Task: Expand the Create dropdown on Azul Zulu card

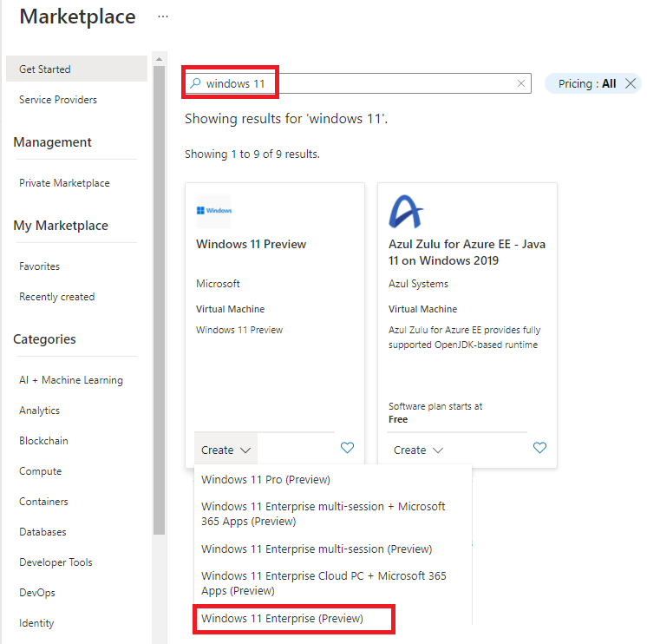Action: tap(418, 450)
